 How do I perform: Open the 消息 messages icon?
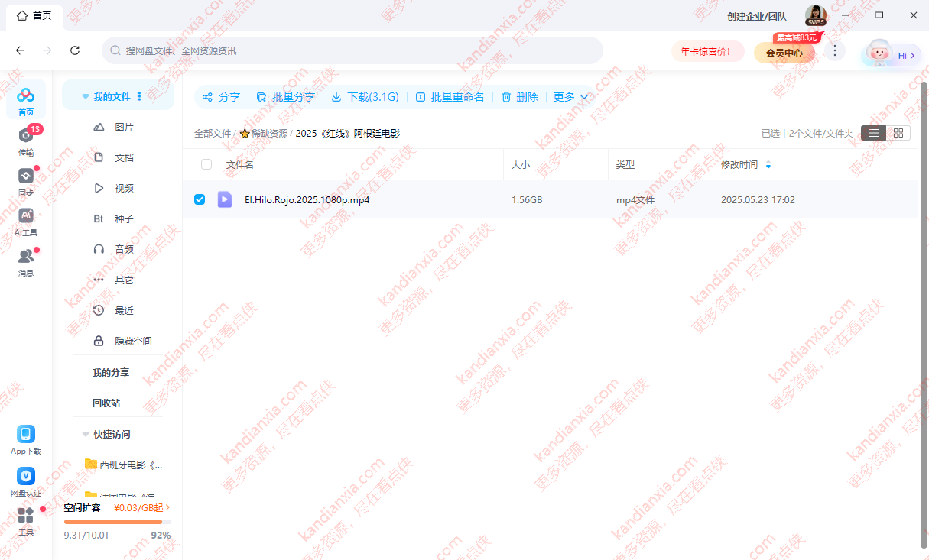[x=26, y=257]
